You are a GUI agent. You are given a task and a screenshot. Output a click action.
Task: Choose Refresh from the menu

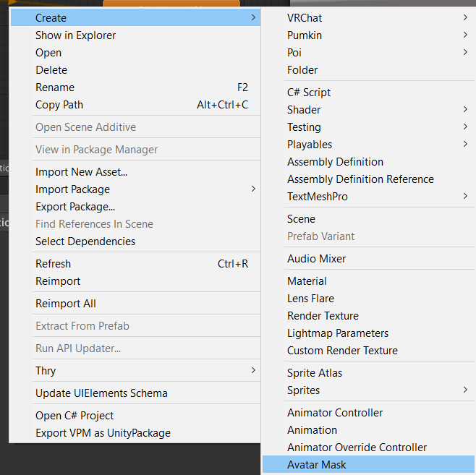tap(135, 264)
